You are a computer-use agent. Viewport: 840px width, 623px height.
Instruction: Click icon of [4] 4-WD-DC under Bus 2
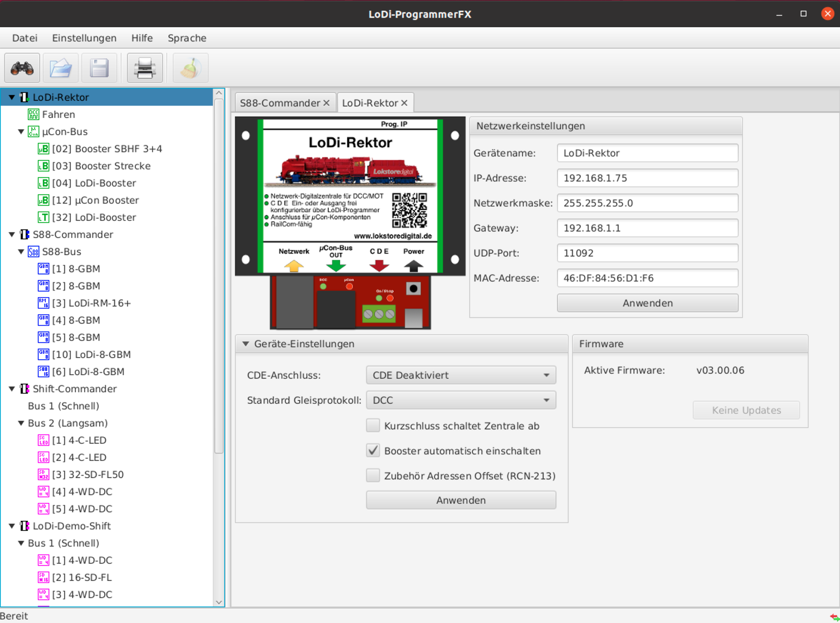(43, 492)
